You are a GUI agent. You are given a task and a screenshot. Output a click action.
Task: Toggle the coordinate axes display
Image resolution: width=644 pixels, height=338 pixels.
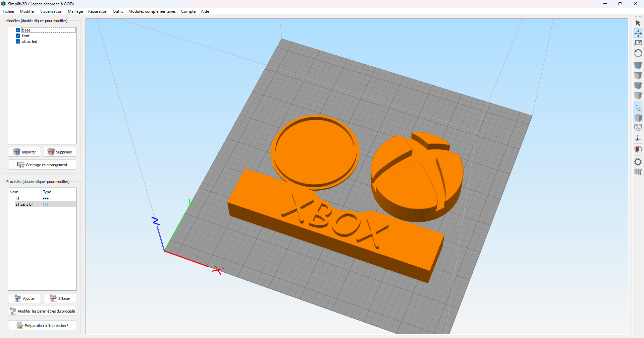(x=638, y=108)
